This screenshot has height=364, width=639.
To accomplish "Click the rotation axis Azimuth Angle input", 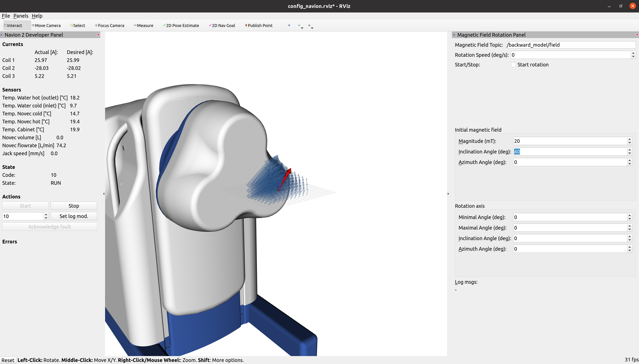I will pos(570,249).
